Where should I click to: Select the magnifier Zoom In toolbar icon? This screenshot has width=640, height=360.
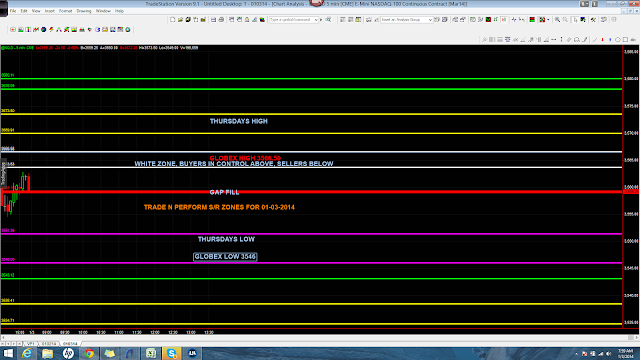pos(557,20)
